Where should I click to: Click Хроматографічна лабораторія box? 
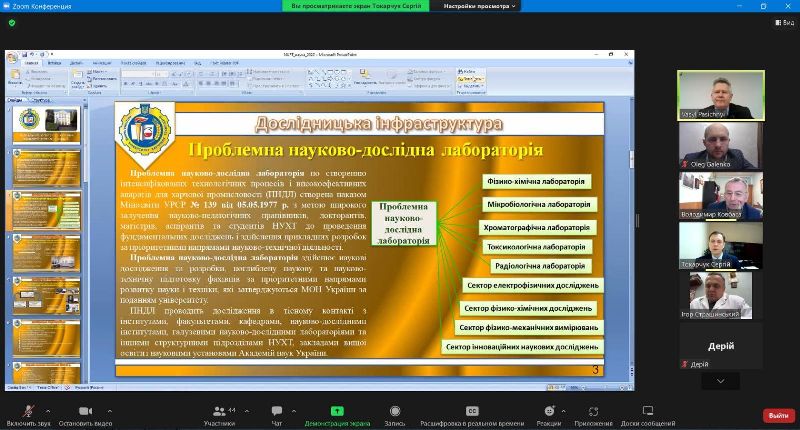tap(537, 227)
